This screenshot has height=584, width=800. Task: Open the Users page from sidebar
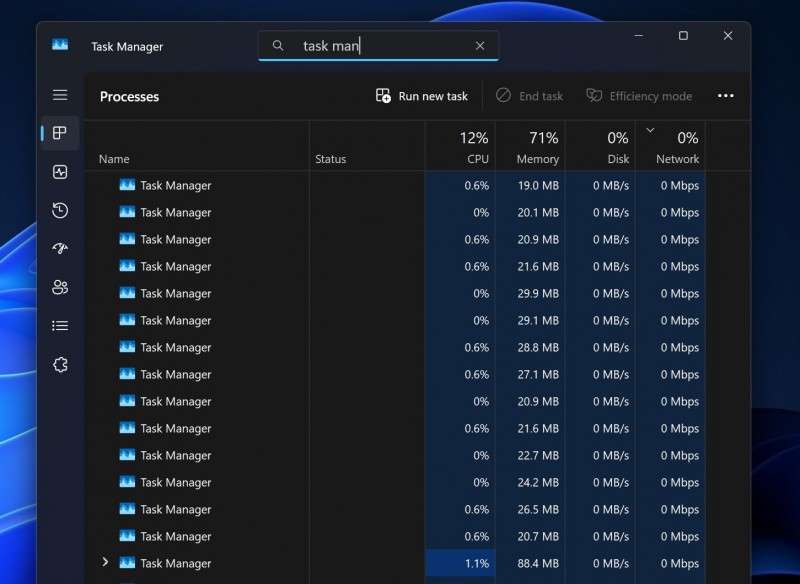(60, 287)
